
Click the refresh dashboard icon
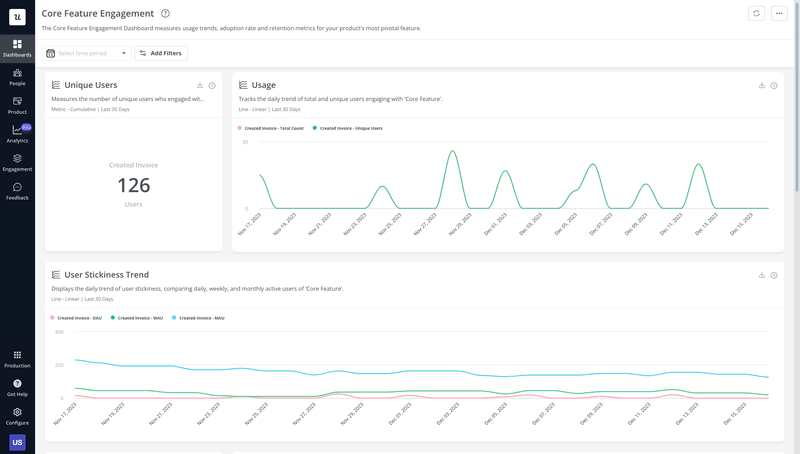coord(757,13)
